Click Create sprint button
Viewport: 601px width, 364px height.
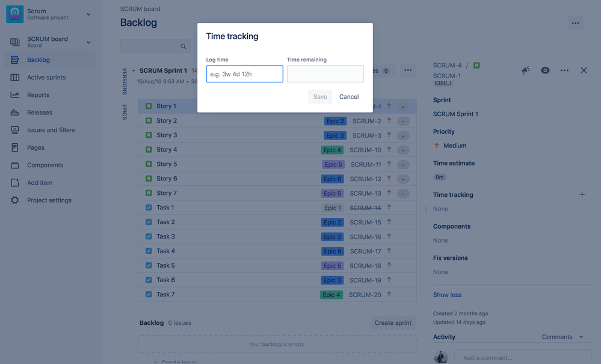click(393, 322)
